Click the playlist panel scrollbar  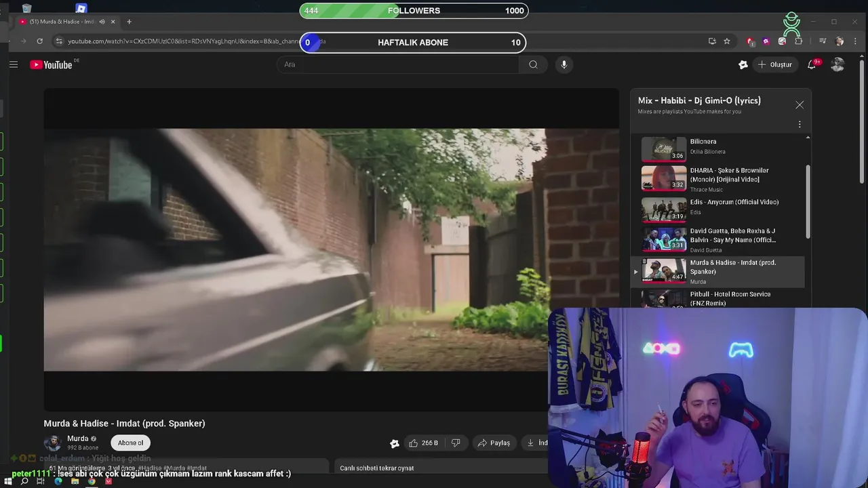(808, 201)
